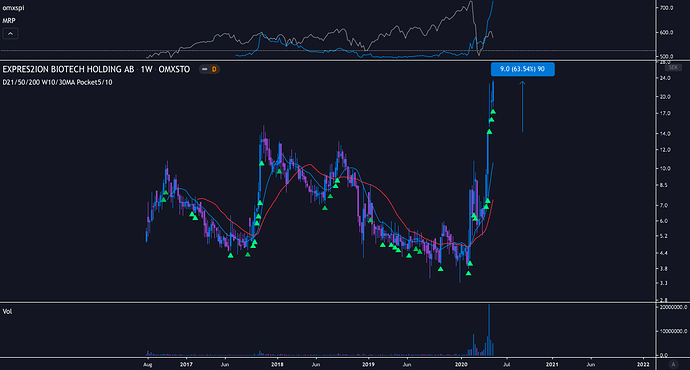Click the 10.0 price scale label
The image size is (690, 370).
(665, 169)
